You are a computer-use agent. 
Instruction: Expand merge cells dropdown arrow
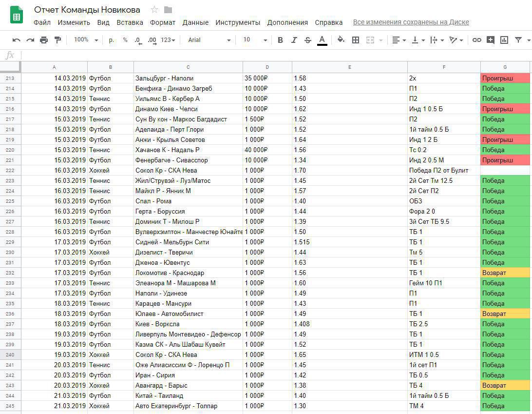click(x=380, y=40)
